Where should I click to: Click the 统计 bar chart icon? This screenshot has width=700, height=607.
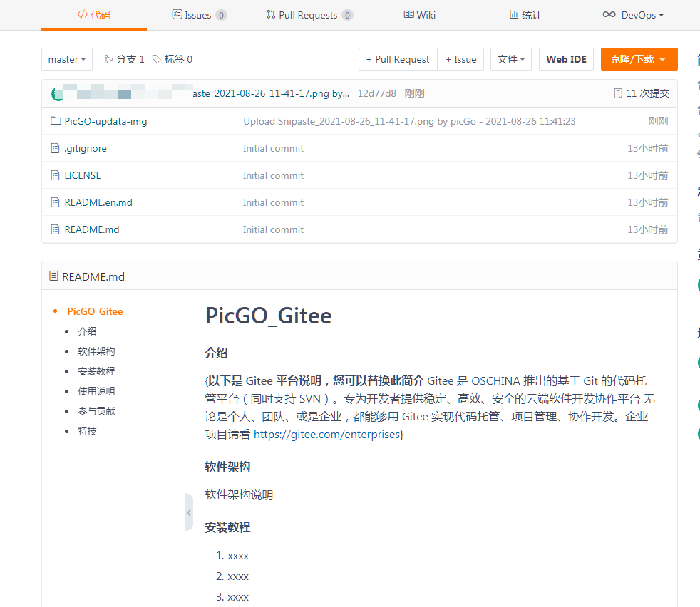pyautogui.click(x=514, y=14)
